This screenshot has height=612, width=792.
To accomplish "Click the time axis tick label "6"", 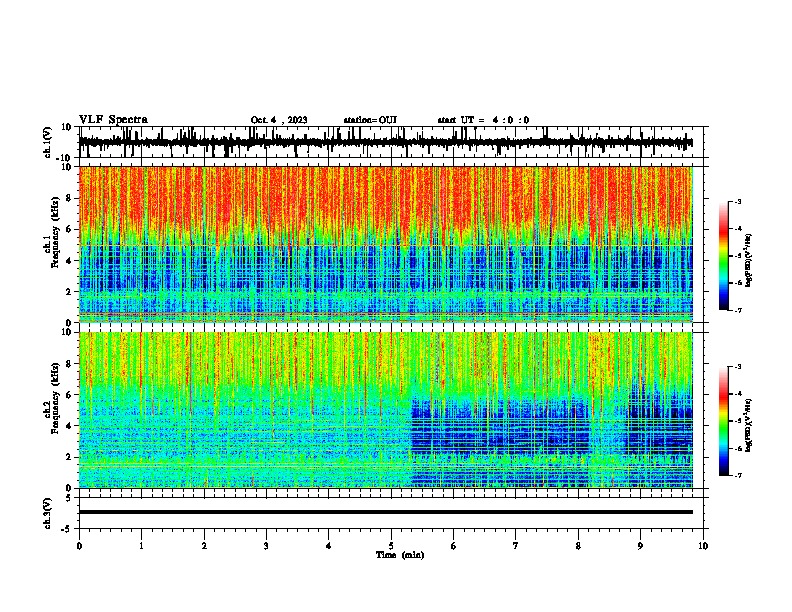I will [453, 546].
